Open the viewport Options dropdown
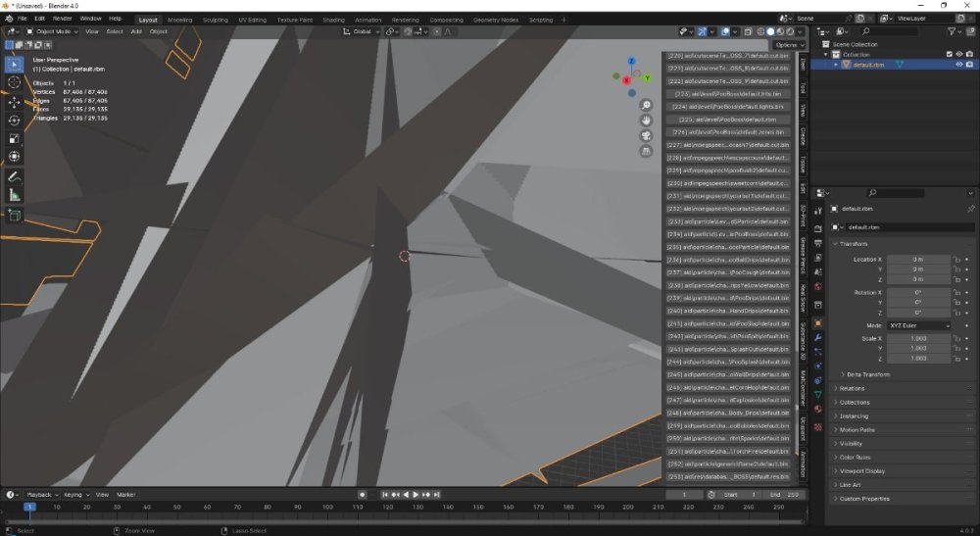980x536 pixels. (789, 45)
